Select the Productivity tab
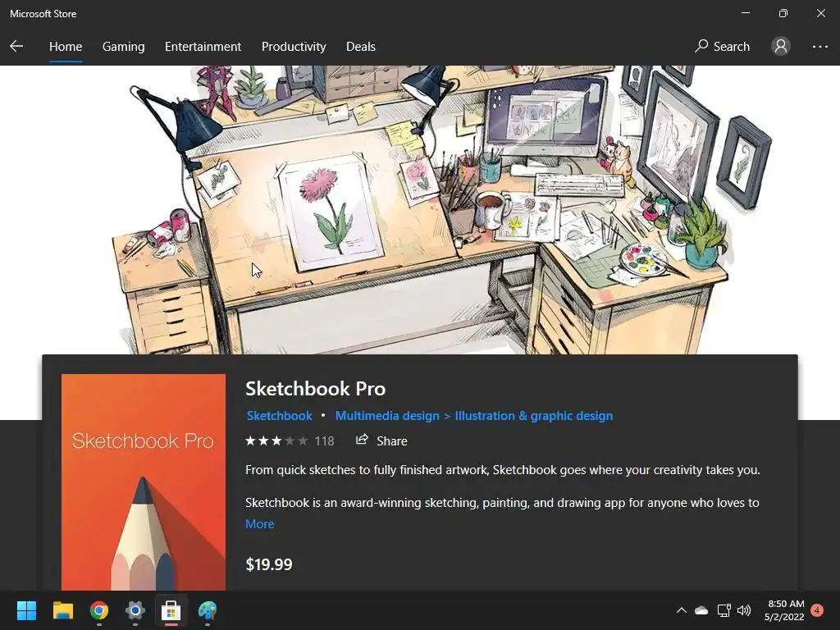Viewport: 840px width, 630px height. click(x=294, y=47)
